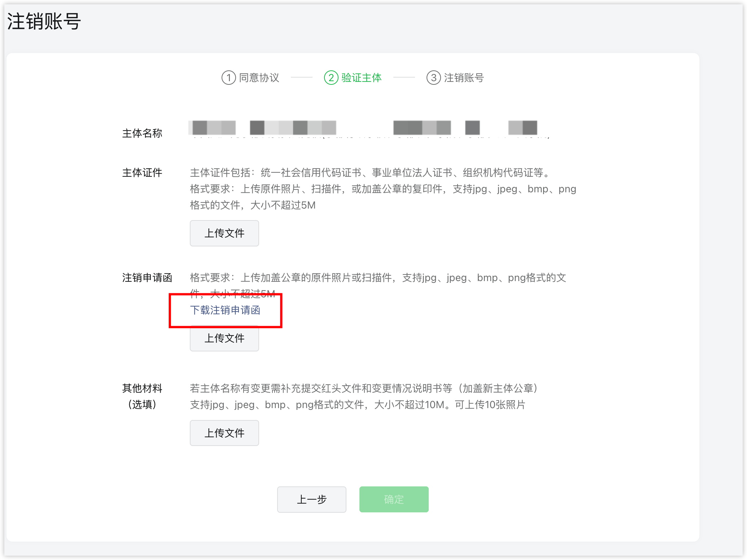Select the 同意协议 step label
This screenshot has height=560, width=747.
pyautogui.click(x=259, y=78)
